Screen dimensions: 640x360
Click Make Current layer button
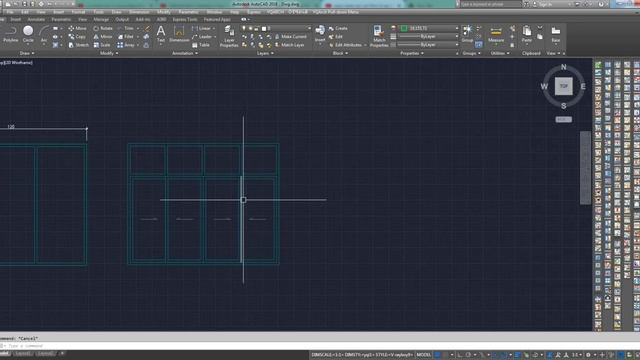point(290,37)
